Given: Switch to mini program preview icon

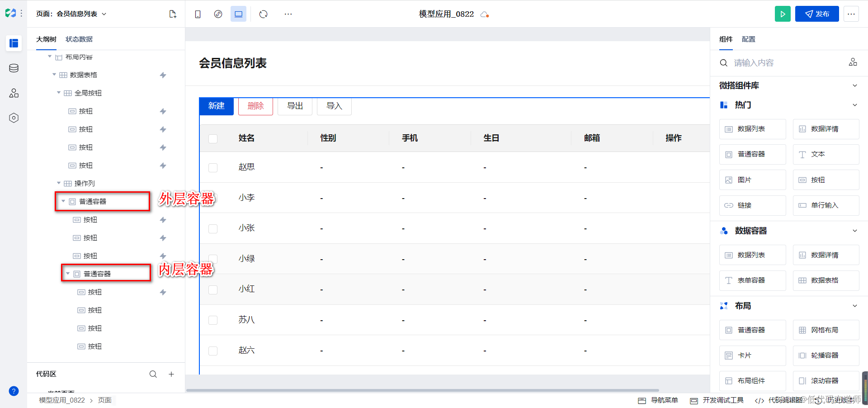Looking at the screenshot, I should [218, 14].
